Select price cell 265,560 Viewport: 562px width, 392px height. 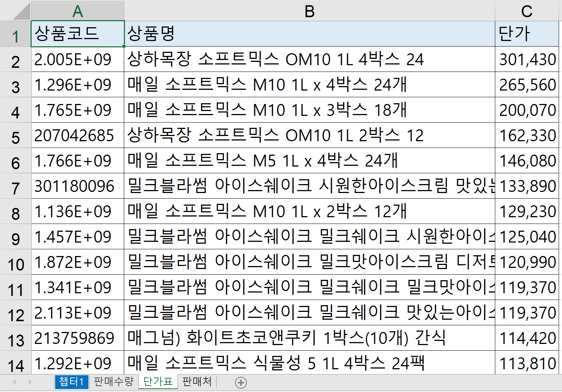(x=527, y=85)
